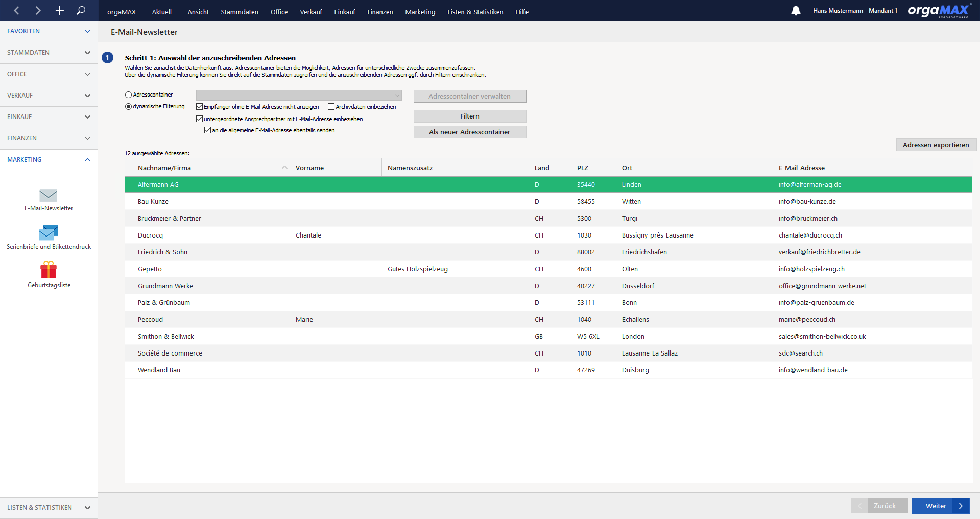Toggle untergeordnete Ansprechpartner einbeziehen checkbox
This screenshot has width=980, height=519.
pyautogui.click(x=200, y=119)
